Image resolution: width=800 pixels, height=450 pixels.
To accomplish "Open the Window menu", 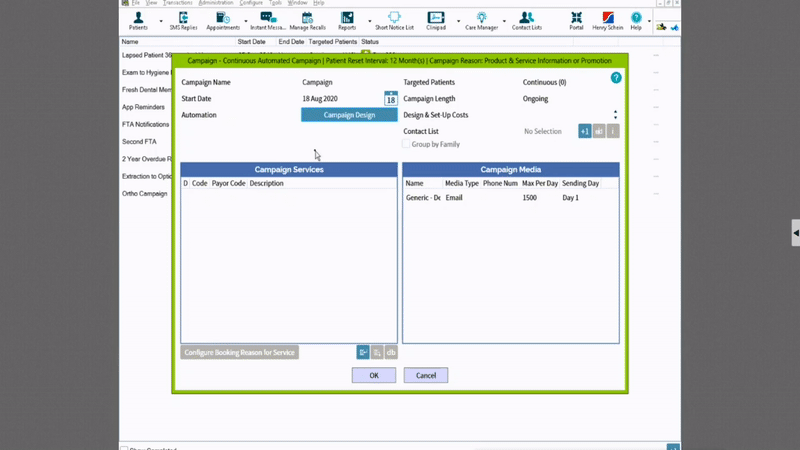I will 297,3.
